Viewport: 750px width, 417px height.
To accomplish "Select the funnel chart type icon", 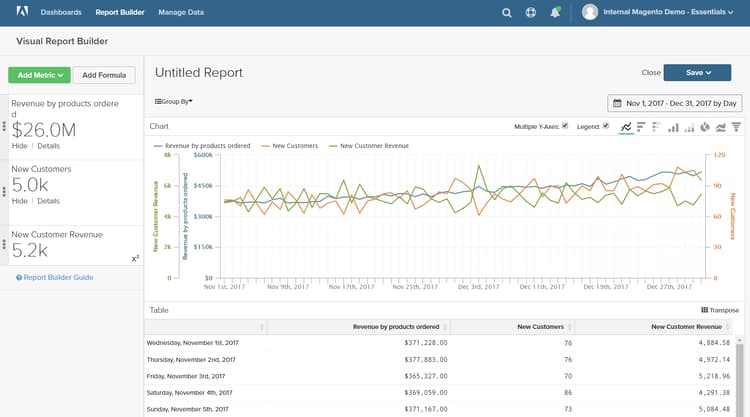I will point(736,127).
